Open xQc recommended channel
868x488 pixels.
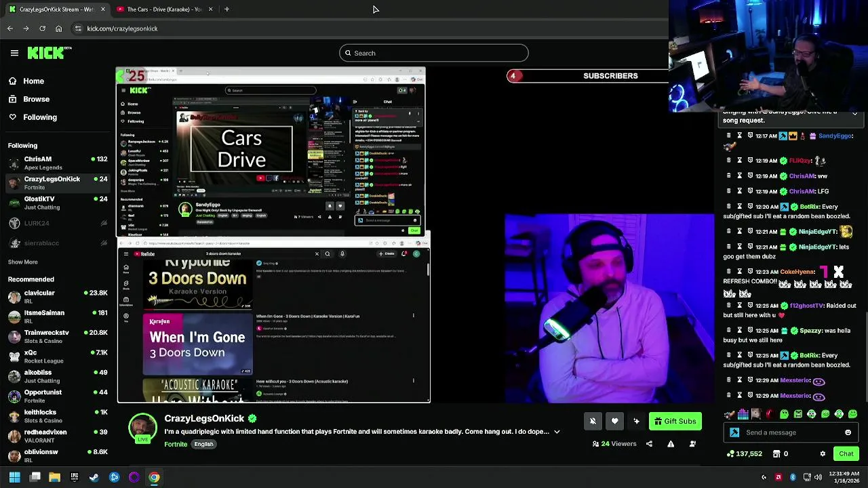(57, 357)
